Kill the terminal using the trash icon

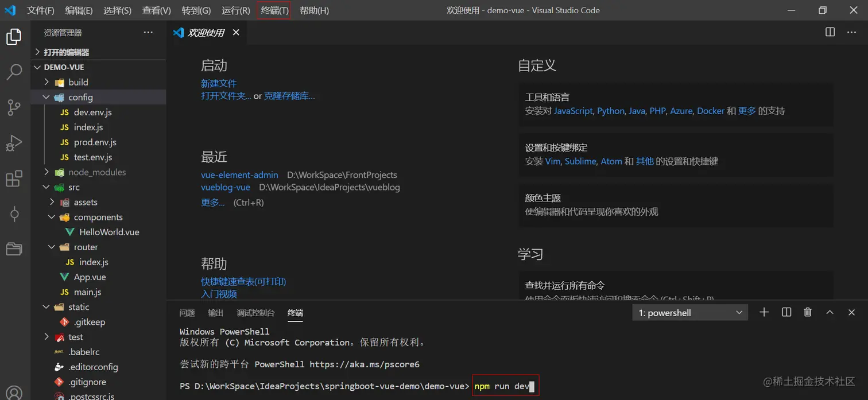pyautogui.click(x=808, y=312)
